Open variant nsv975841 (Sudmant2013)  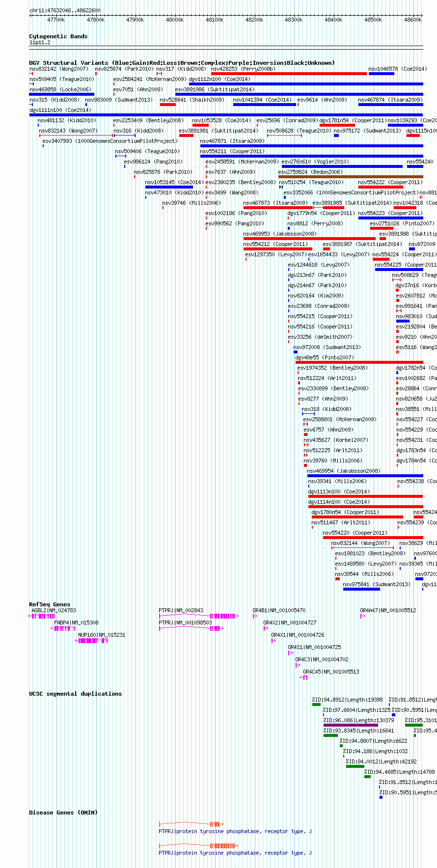[x=377, y=584]
